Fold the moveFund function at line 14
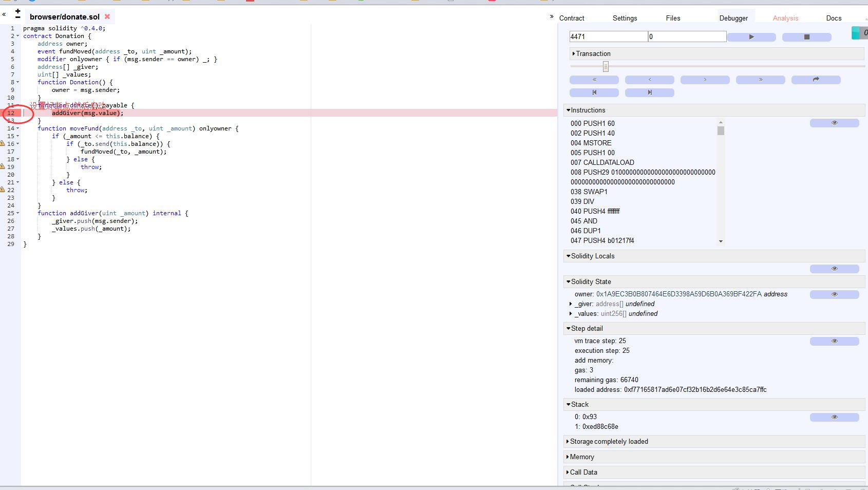This screenshot has height=490, width=868. pos(18,128)
